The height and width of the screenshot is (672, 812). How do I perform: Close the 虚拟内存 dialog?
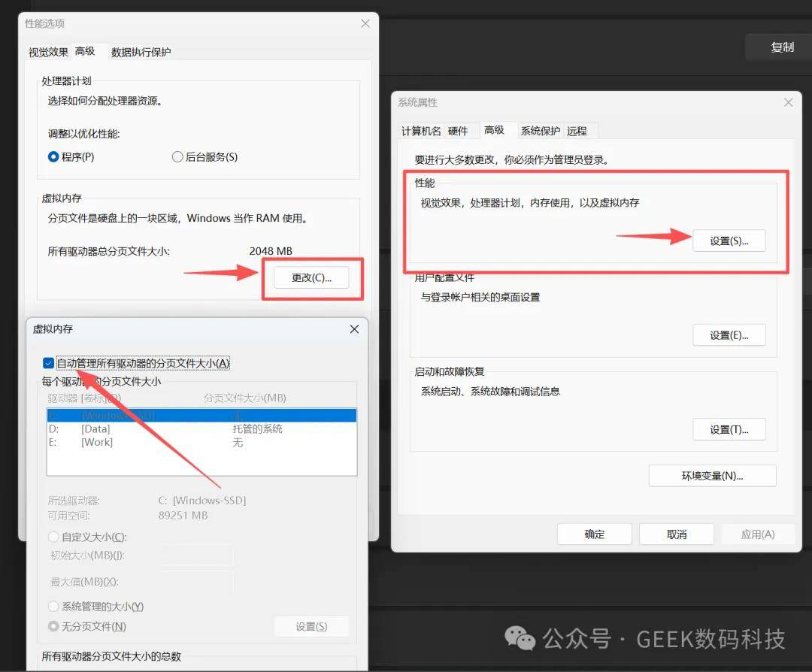coord(355,329)
